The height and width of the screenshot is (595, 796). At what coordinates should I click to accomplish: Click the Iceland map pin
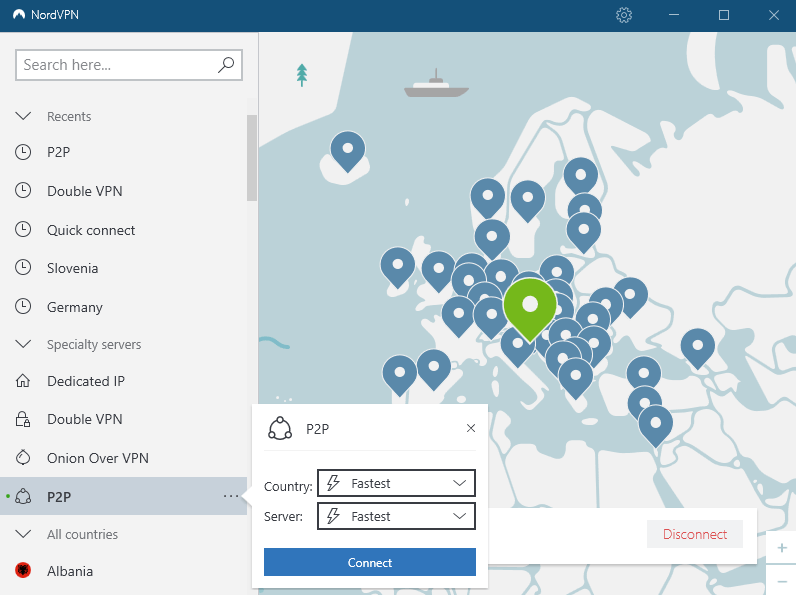(x=348, y=151)
